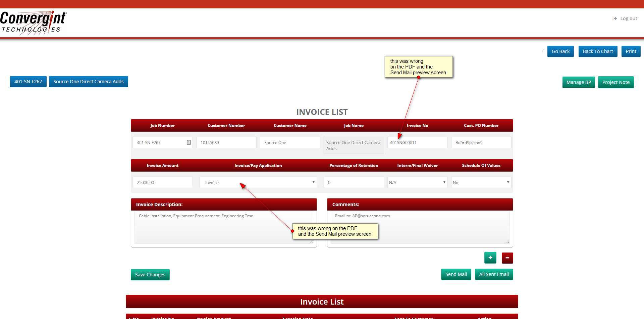Open the Invoice/Pay Application dropdown
644x319 pixels.
(x=258, y=182)
